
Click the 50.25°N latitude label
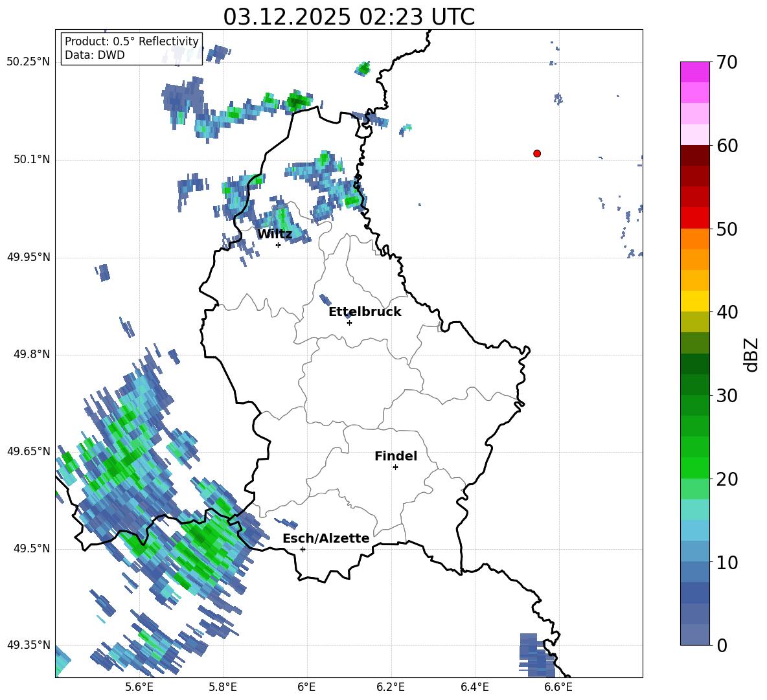click(29, 62)
